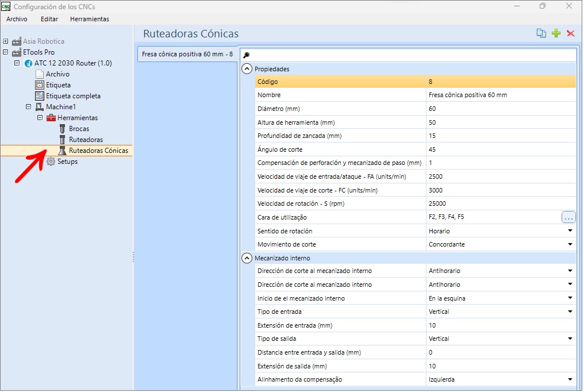Select the Machine1 tree item
584x392 pixels.
click(x=61, y=107)
